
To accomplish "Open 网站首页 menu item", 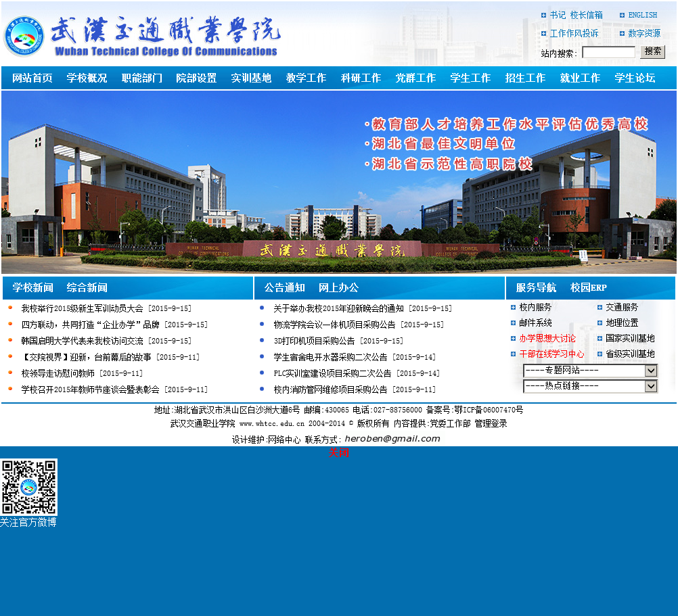I will click(x=32, y=78).
